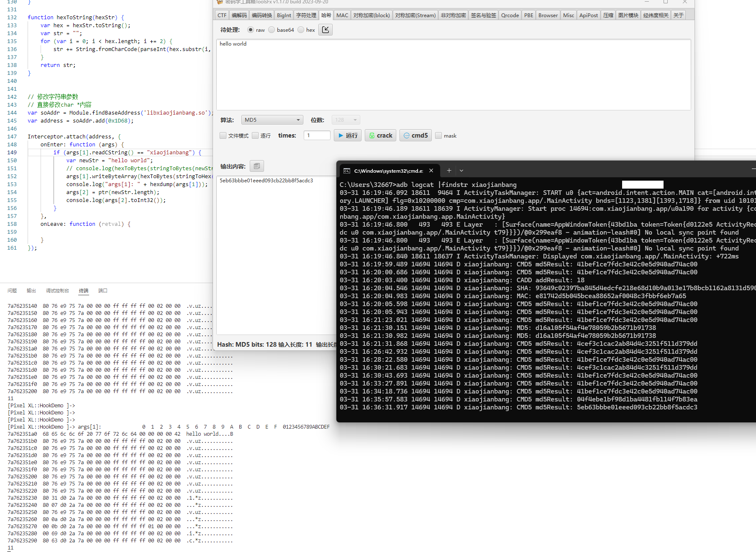The image size is (756, 552).
Task: Click the copy output icon next to 输出内容
Action: (x=256, y=166)
